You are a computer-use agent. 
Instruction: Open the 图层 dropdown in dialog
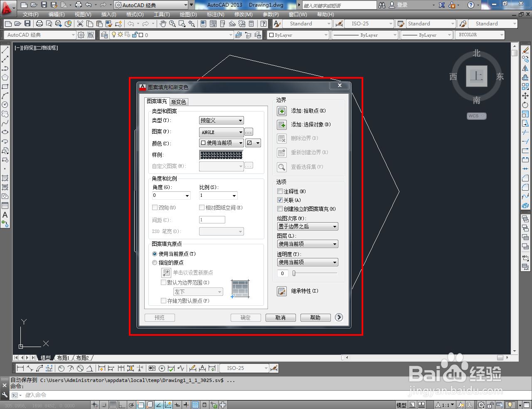coord(308,244)
